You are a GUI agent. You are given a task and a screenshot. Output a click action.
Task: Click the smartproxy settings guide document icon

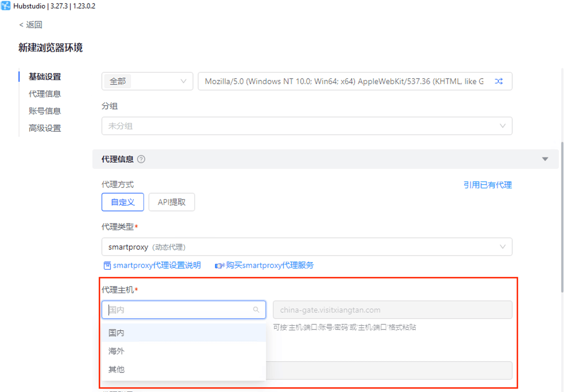(x=107, y=265)
